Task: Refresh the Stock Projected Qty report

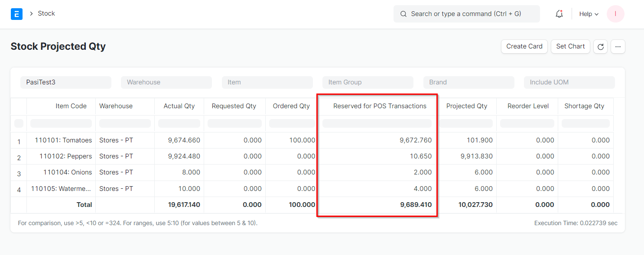Action: [x=600, y=46]
